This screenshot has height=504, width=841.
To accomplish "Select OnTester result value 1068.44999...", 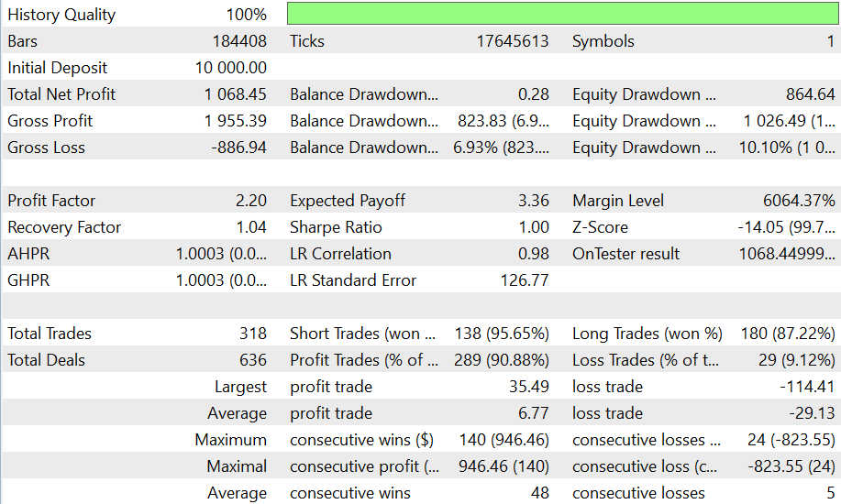I will click(787, 254).
